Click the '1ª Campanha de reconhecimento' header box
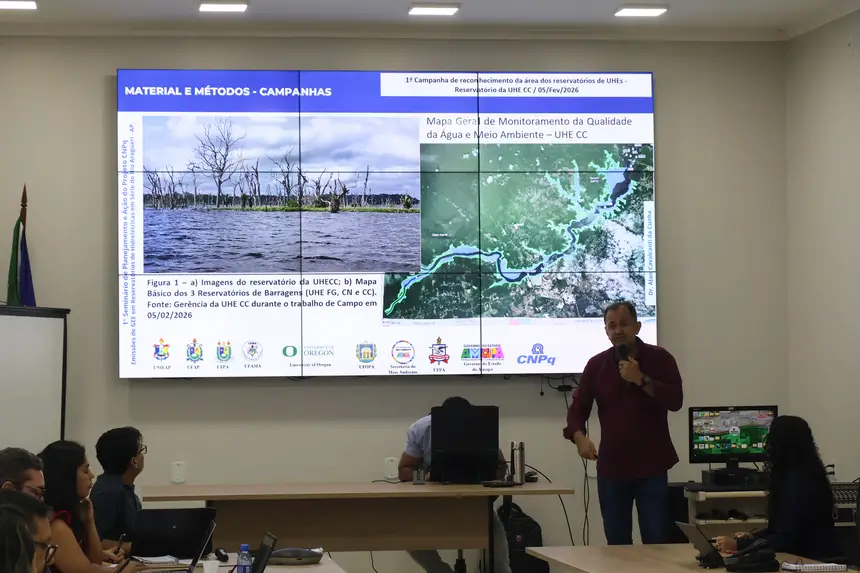The height and width of the screenshot is (573, 860). tap(515, 84)
